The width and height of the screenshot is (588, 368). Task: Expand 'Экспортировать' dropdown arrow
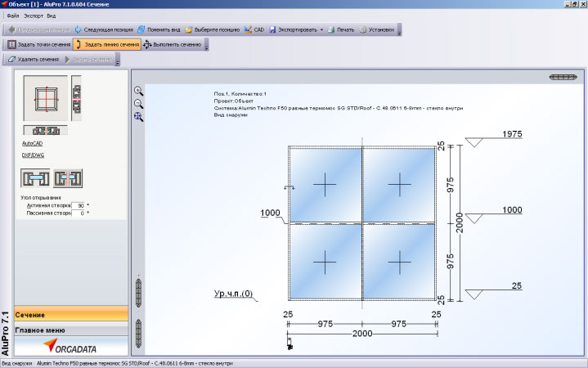(322, 30)
